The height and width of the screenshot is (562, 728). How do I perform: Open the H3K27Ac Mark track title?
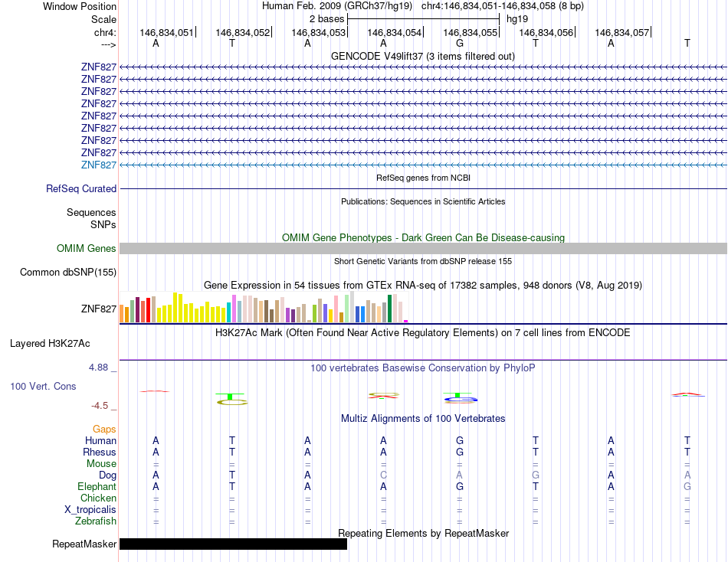pos(423,333)
